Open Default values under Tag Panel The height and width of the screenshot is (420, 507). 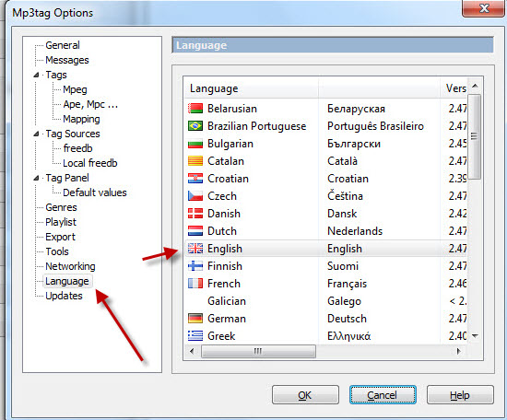[x=95, y=192]
